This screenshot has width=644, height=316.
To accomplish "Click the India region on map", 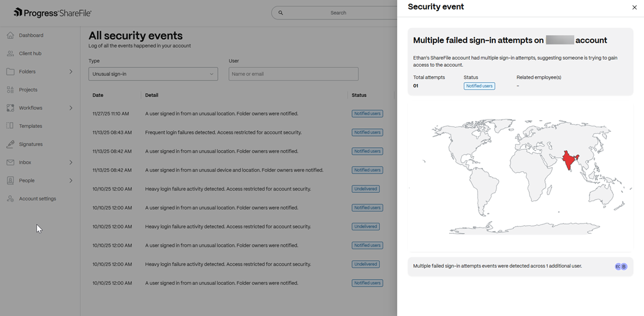I will (569, 161).
